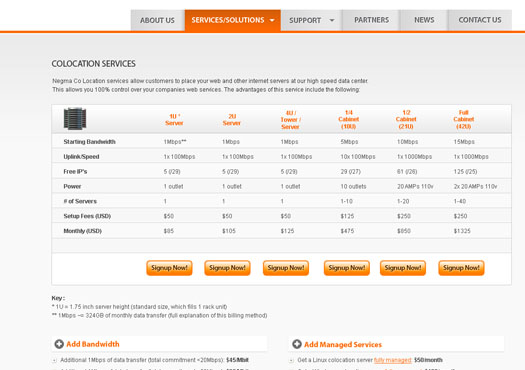The width and height of the screenshot is (525, 370).
Task: Click the bullet icon before 'Additional 1Mbps of data transfer'
Action: point(54,360)
